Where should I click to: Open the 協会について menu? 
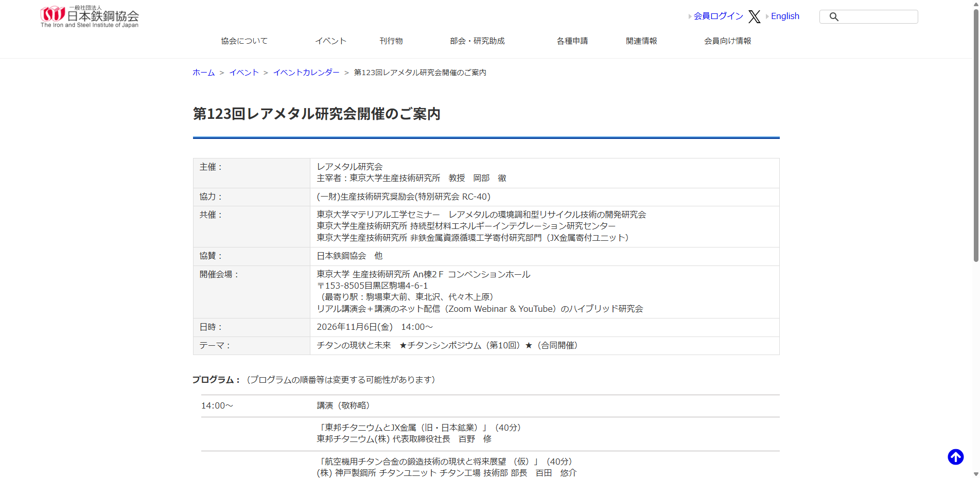[244, 41]
